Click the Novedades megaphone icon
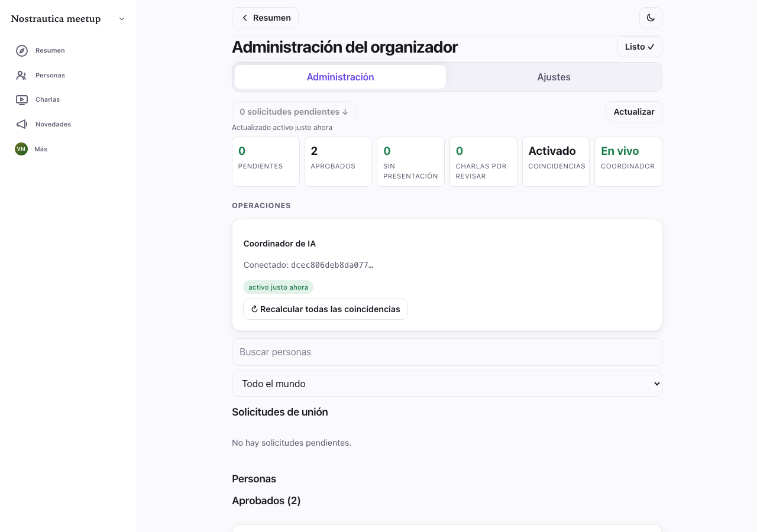The image size is (757, 532). [x=22, y=125]
